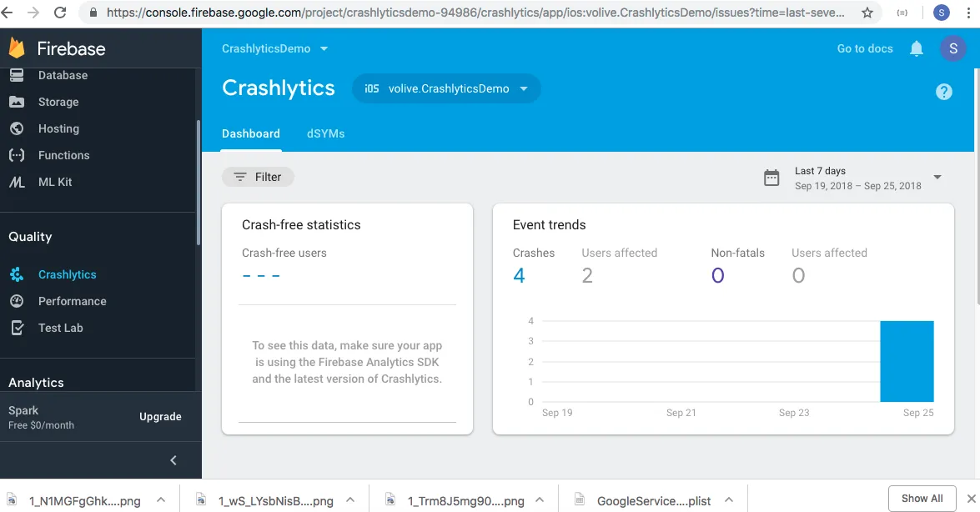
Task: Reload the page with the refresh icon
Action: point(60,13)
